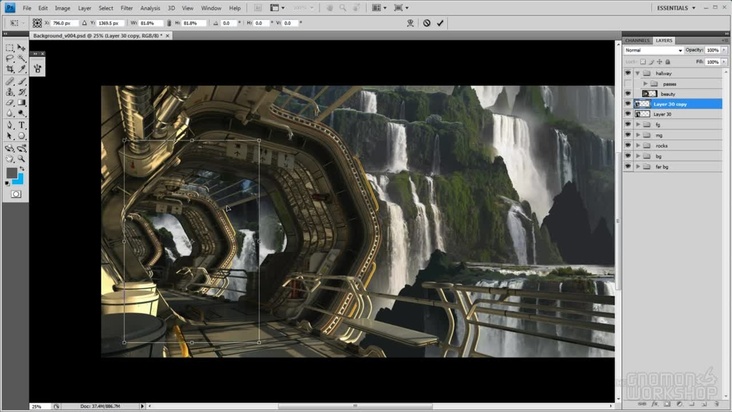This screenshot has height=412, width=732.
Task: Click the blue background color swatch
Action: (x=19, y=180)
